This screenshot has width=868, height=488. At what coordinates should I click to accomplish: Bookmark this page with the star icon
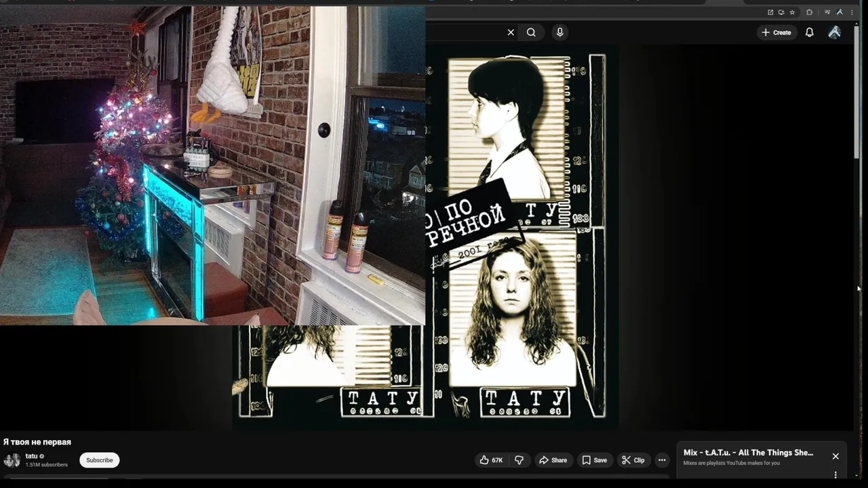(x=792, y=12)
